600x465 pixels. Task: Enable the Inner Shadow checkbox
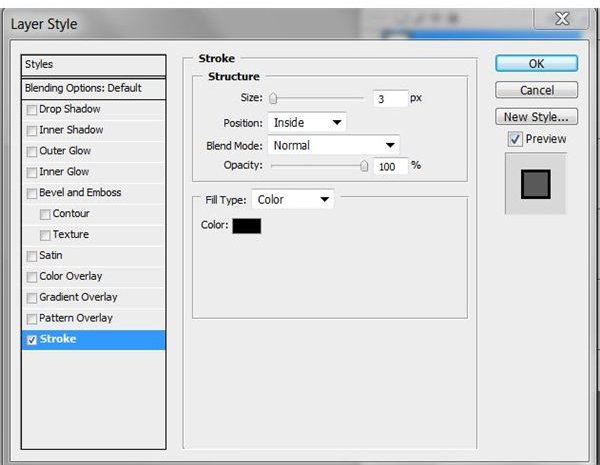[x=32, y=131]
